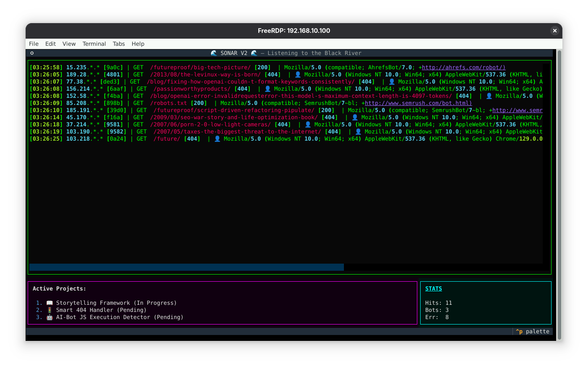
Task: Click the timestamp [03:26:25]
Action: point(46,139)
